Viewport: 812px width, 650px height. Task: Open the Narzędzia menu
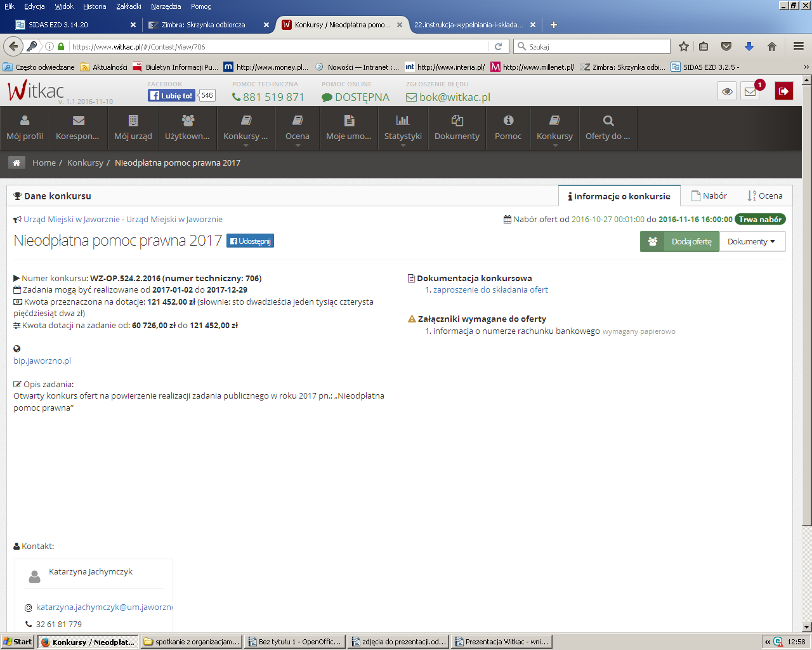[166, 6]
